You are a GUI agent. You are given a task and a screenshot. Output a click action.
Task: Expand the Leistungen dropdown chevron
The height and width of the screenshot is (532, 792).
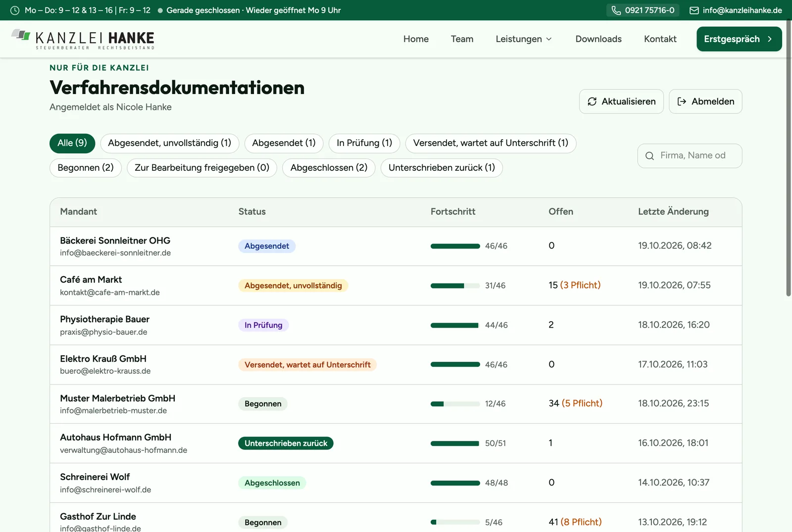548,39
